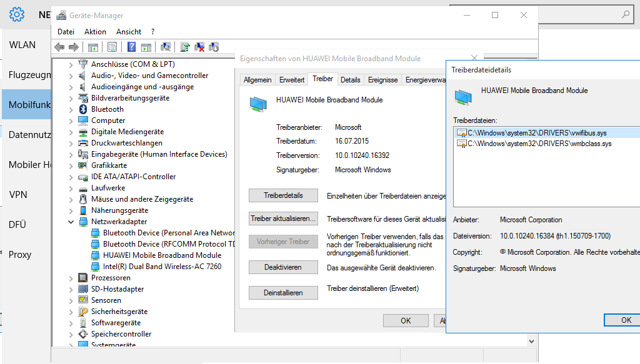
Task: Expand the Computer node
Action: (x=71, y=121)
